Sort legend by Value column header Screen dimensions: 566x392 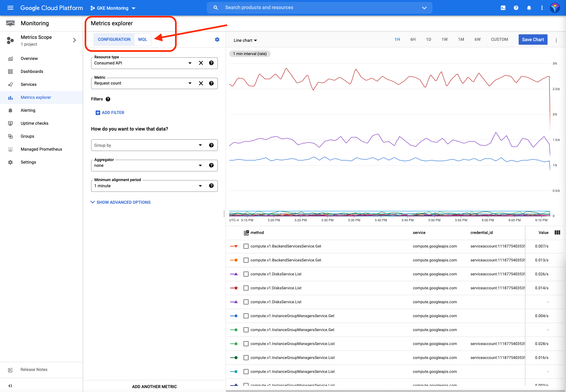(x=543, y=233)
